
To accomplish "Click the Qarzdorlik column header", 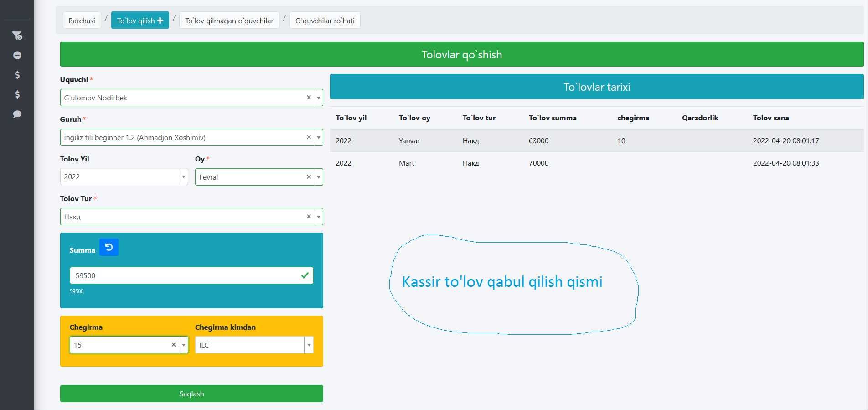I will click(700, 118).
